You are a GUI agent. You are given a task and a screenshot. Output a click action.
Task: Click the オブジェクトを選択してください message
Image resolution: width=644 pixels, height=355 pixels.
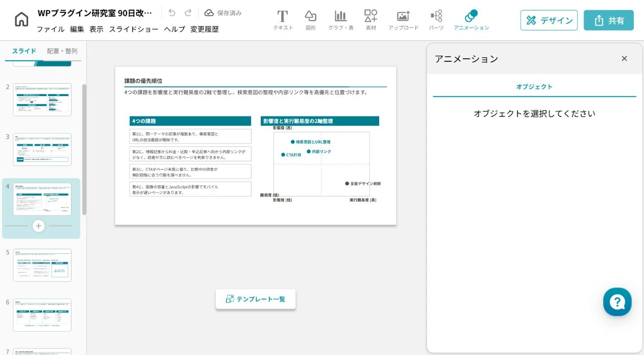534,113
